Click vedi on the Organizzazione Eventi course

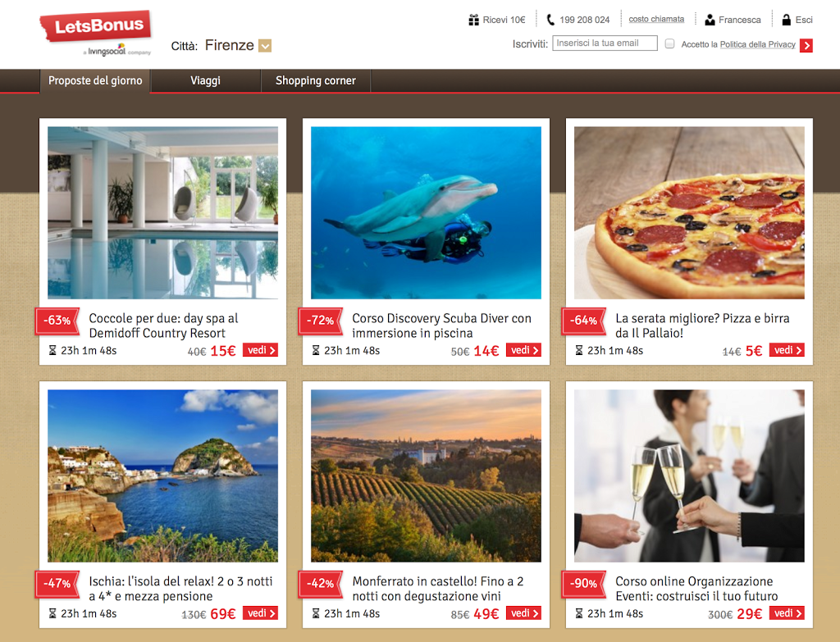coord(787,613)
